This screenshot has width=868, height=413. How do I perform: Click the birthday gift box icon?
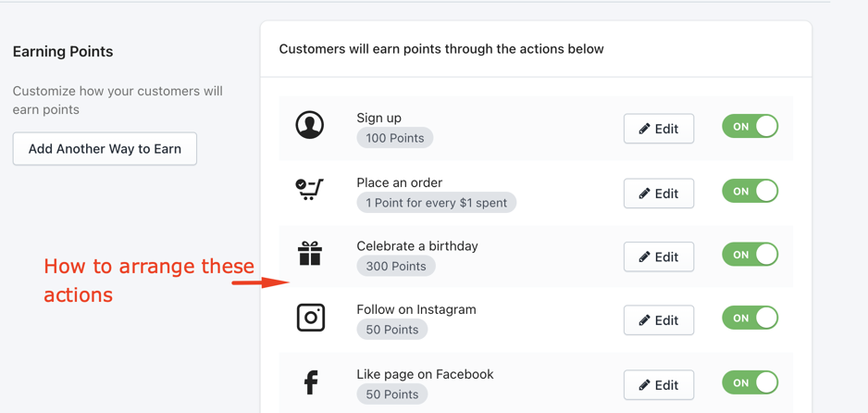click(x=310, y=254)
